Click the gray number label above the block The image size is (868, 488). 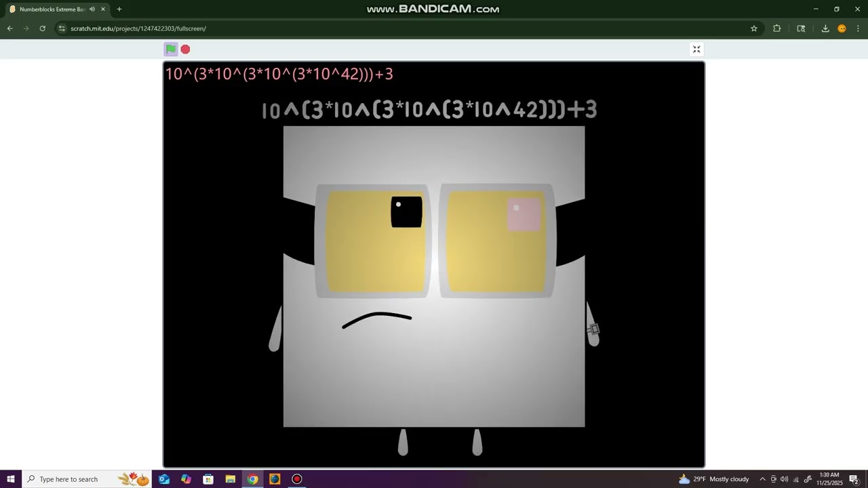tap(429, 110)
